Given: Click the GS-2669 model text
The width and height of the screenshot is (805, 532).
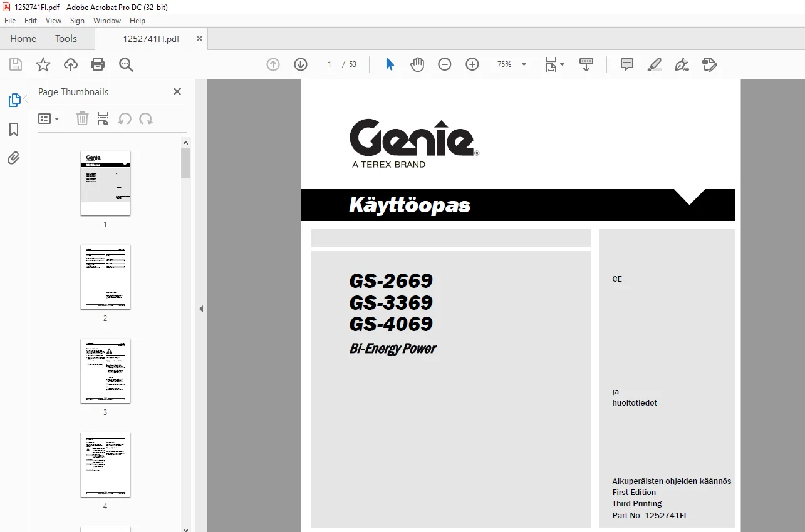Looking at the screenshot, I should coord(391,281).
